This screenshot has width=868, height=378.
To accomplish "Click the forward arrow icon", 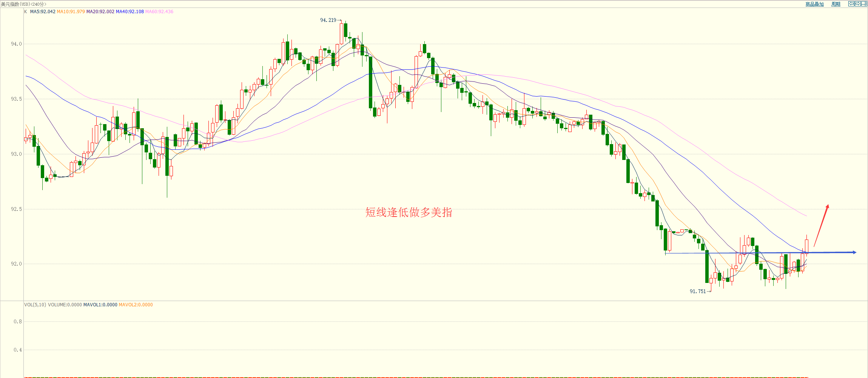I will 857,4.
